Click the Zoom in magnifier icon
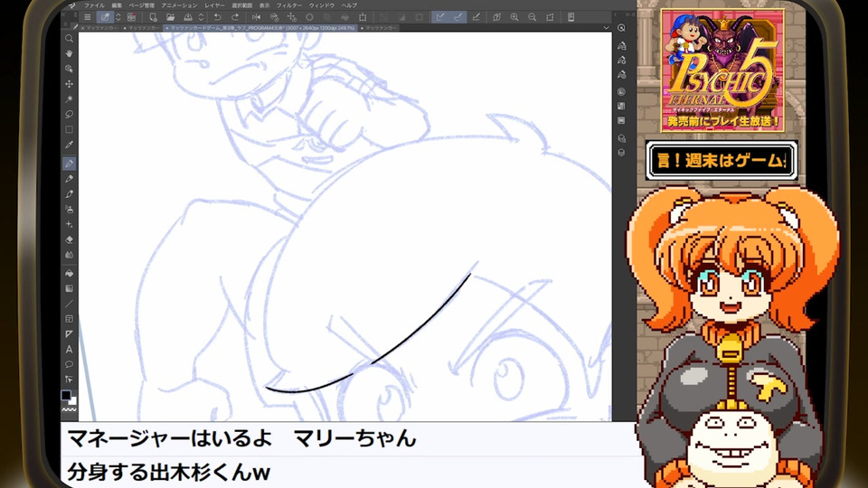868x488 pixels. (x=514, y=17)
